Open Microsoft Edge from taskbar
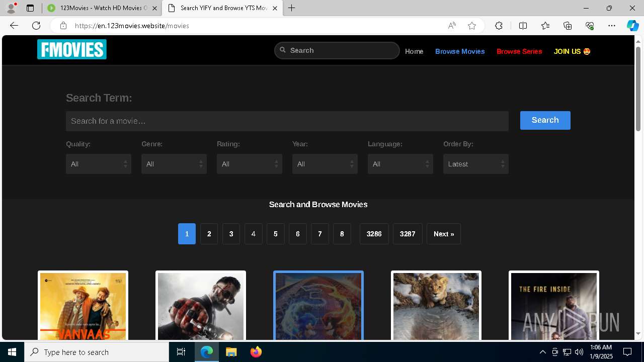This screenshot has height=362, width=644. click(207, 352)
